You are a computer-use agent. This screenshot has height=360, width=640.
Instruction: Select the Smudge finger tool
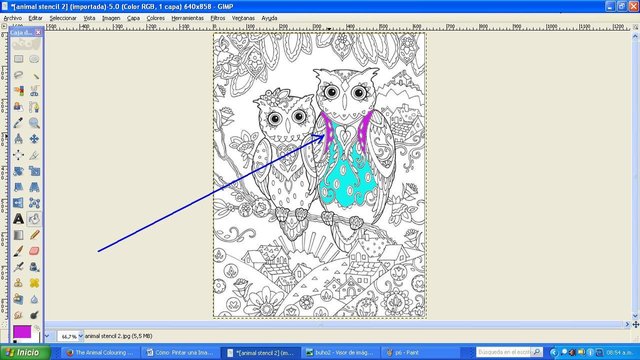[18, 315]
